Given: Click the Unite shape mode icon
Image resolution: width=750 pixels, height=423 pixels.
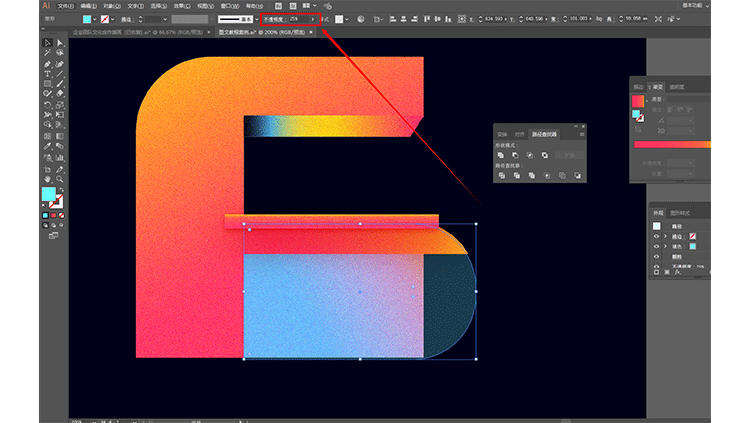Looking at the screenshot, I should (x=502, y=155).
